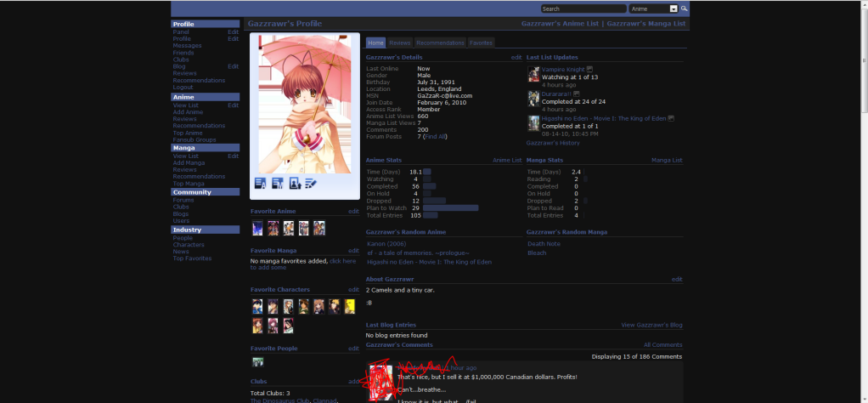868x403 pixels.
Task: Click the anime list icon under avatar
Action: 260,184
